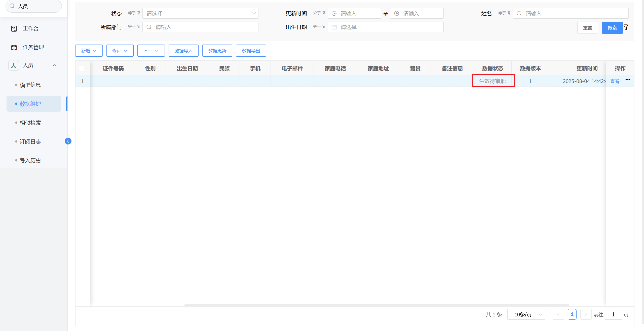Click the 姓名 operator filter icon 等于

(509, 13)
